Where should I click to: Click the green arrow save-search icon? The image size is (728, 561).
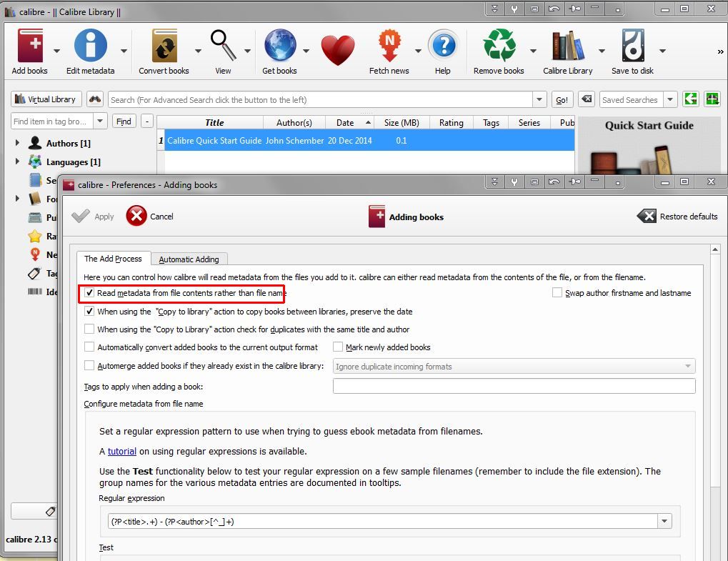point(690,99)
